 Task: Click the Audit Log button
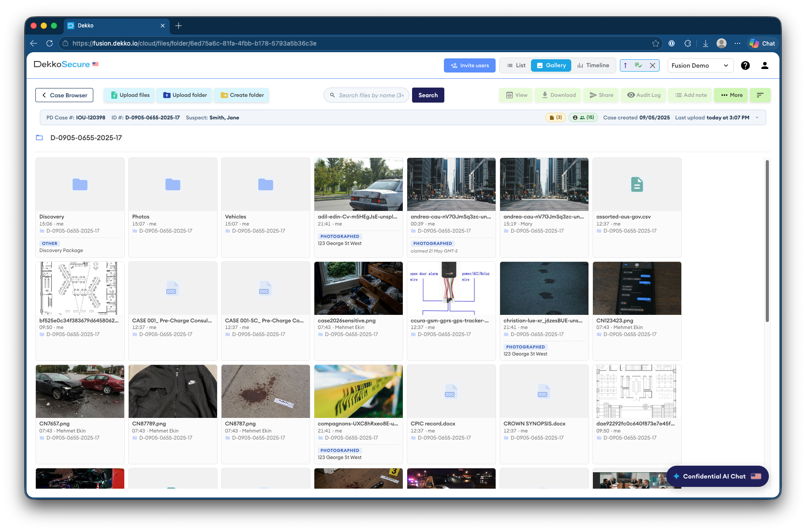click(x=644, y=95)
